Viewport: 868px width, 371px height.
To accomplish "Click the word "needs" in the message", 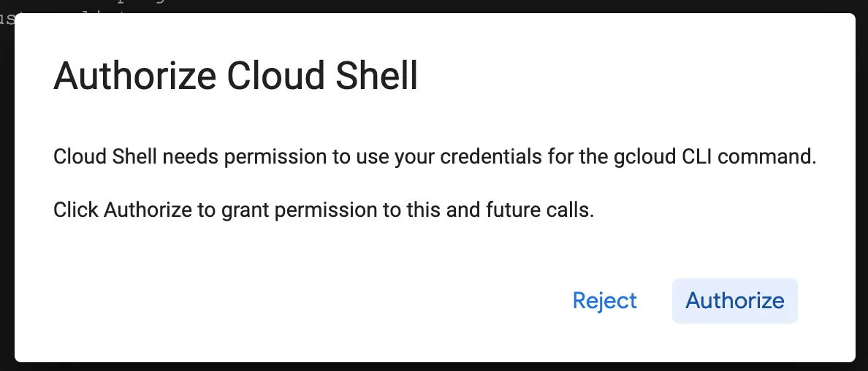I will point(186,157).
